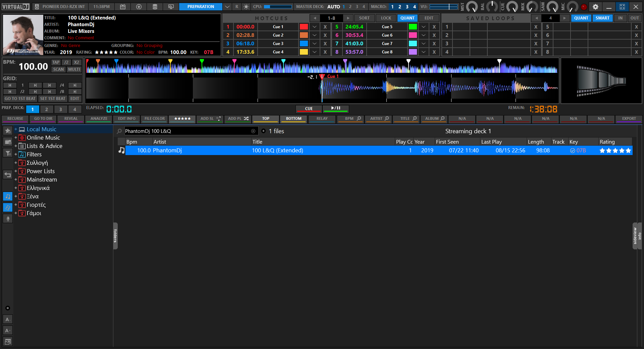
Task: Click the search options dot icon
Action: [264, 131]
